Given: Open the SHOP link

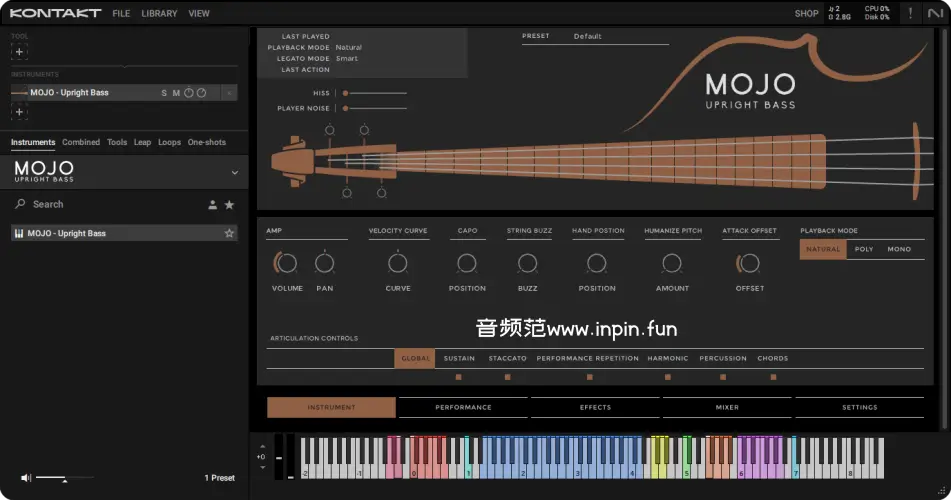Looking at the screenshot, I should click(806, 14).
